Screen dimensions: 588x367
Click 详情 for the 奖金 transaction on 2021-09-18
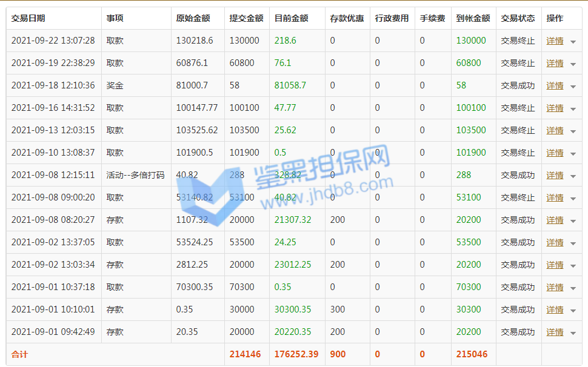tap(554, 85)
